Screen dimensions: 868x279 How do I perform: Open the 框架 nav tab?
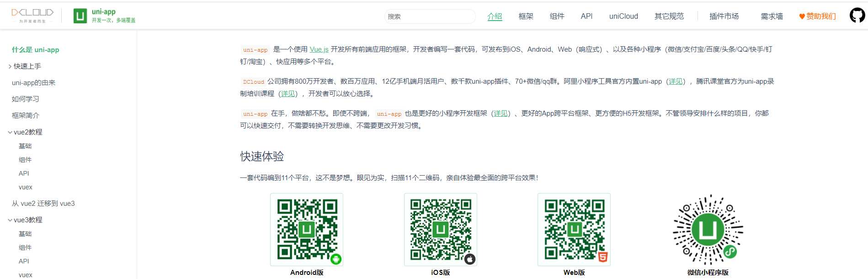[526, 16]
